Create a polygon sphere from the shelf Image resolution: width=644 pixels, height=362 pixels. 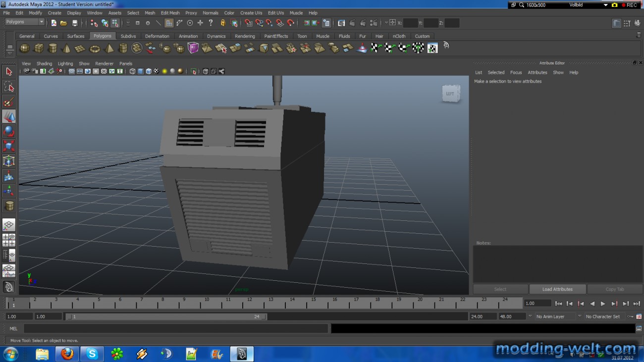pos(24,48)
